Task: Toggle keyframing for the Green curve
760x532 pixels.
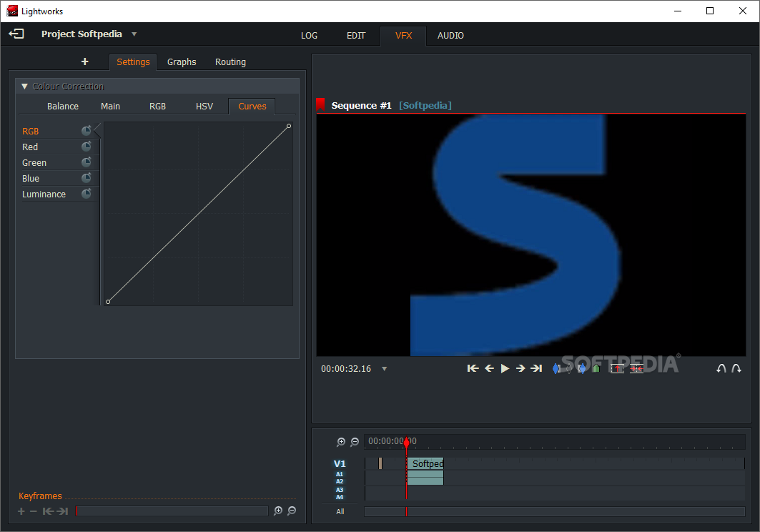Action: [x=87, y=162]
